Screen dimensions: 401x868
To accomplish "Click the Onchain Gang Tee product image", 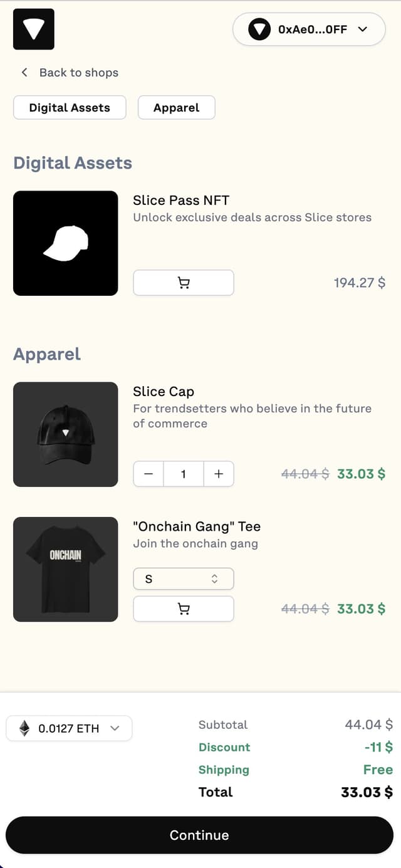I will [x=65, y=569].
